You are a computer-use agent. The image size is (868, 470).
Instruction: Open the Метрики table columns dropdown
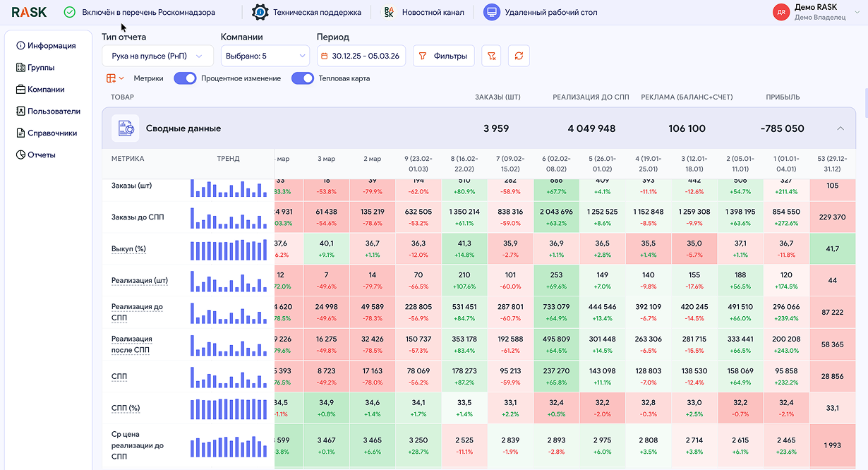pyautogui.click(x=115, y=78)
